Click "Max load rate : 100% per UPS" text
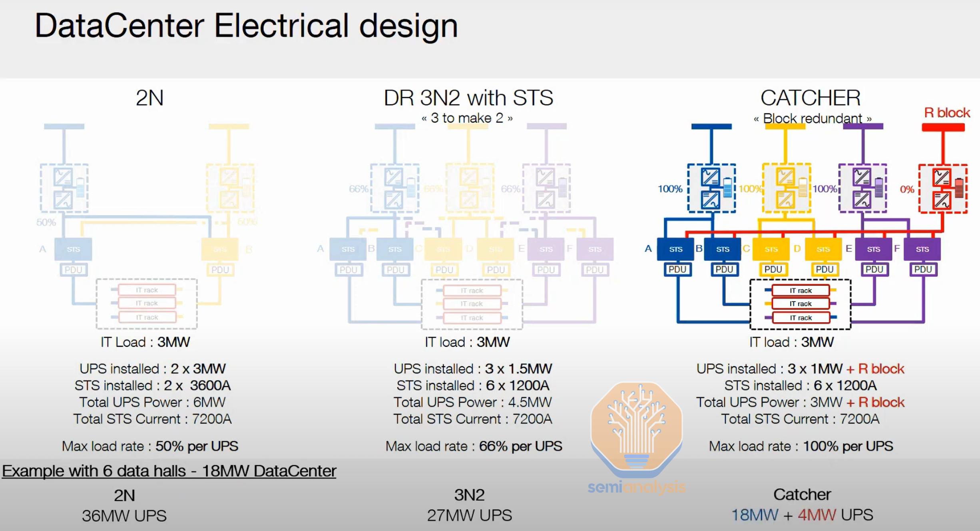The height and width of the screenshot is (531, 980). point(801,446)
